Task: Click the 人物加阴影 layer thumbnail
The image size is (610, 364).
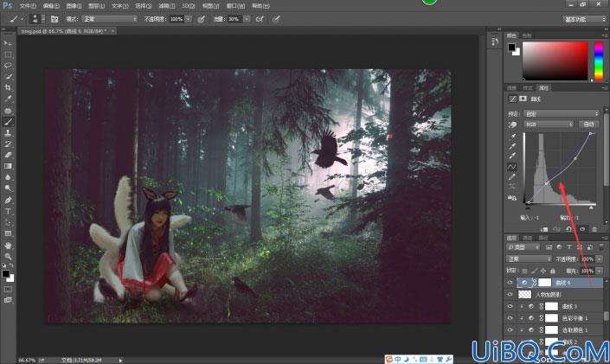Action: [x=525, y=294]
